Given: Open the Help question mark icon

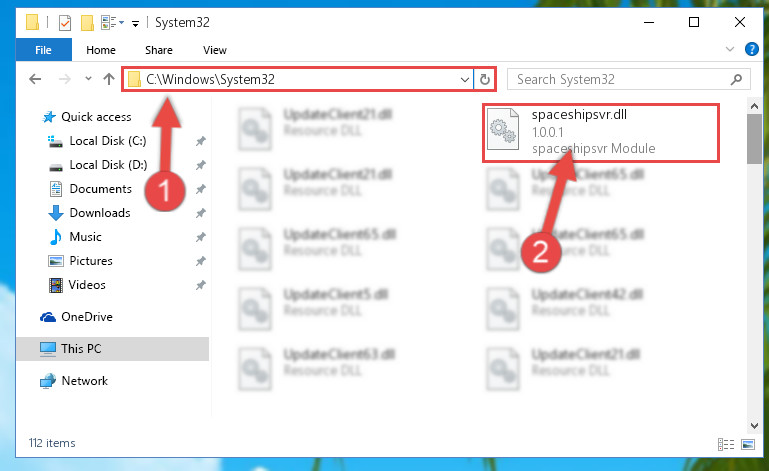Looking at the screenshot, I should tap(751, 49).
